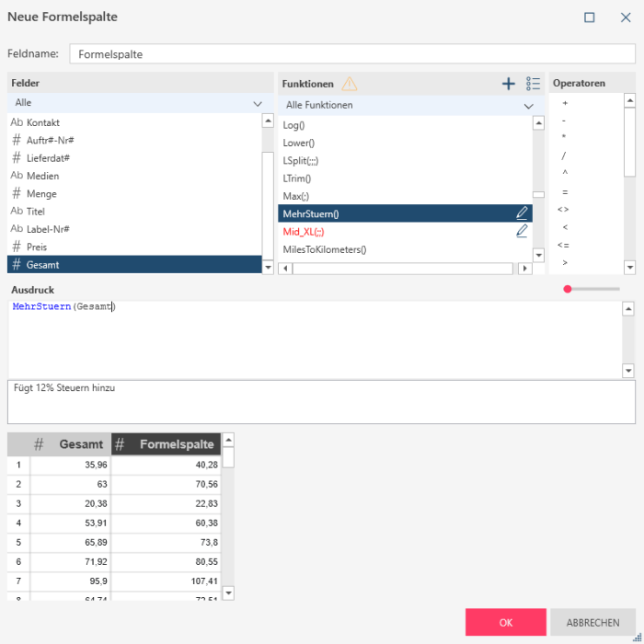Open the Alle fields filter dropdown

click(140, 103)
